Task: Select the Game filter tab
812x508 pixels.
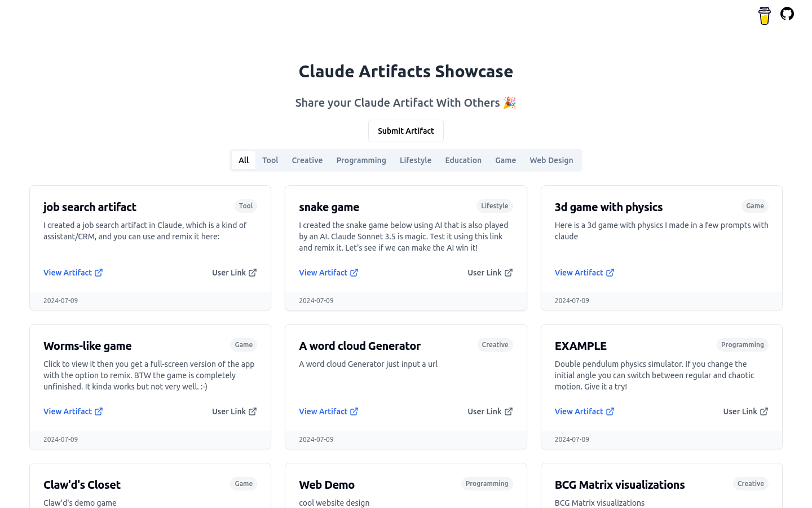Action: click(506, 160)
